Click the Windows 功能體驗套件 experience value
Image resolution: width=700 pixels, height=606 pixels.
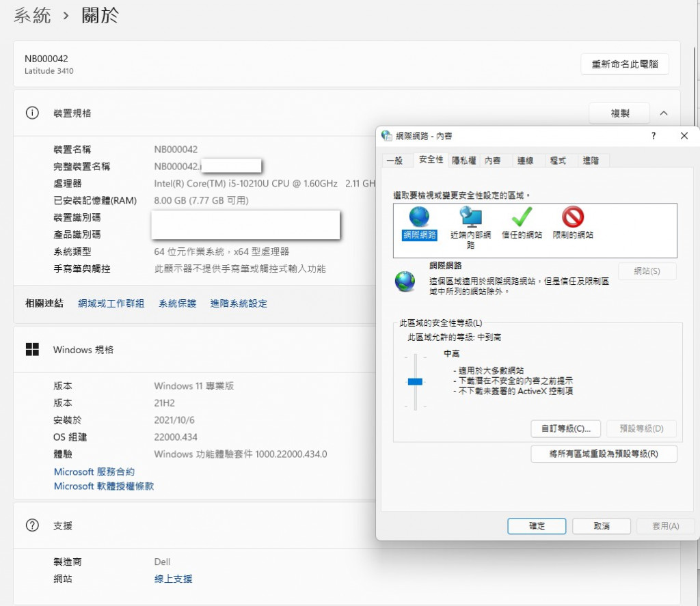[x=240, y=454]
